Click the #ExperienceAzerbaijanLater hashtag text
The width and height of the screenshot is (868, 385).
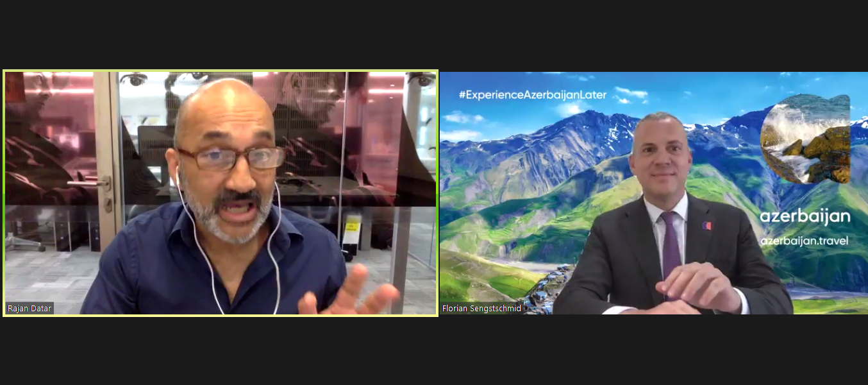pyautogui.click(x=533, y=95)
